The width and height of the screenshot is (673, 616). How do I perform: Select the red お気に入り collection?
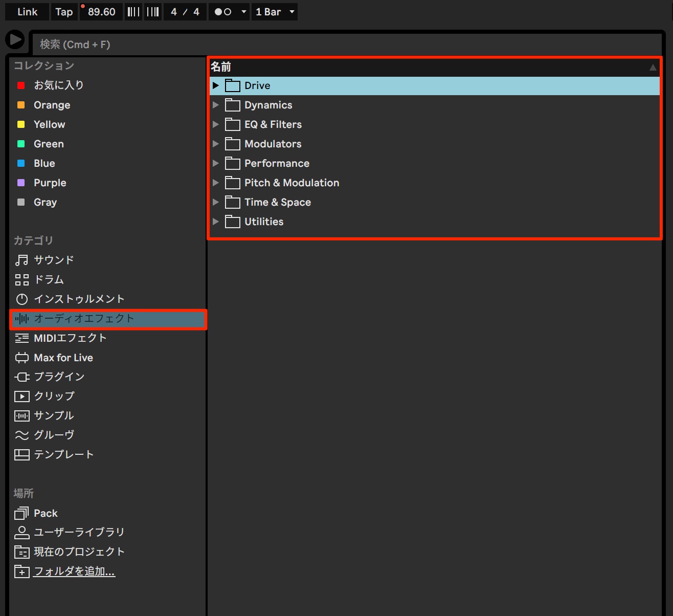click(59, 85)
